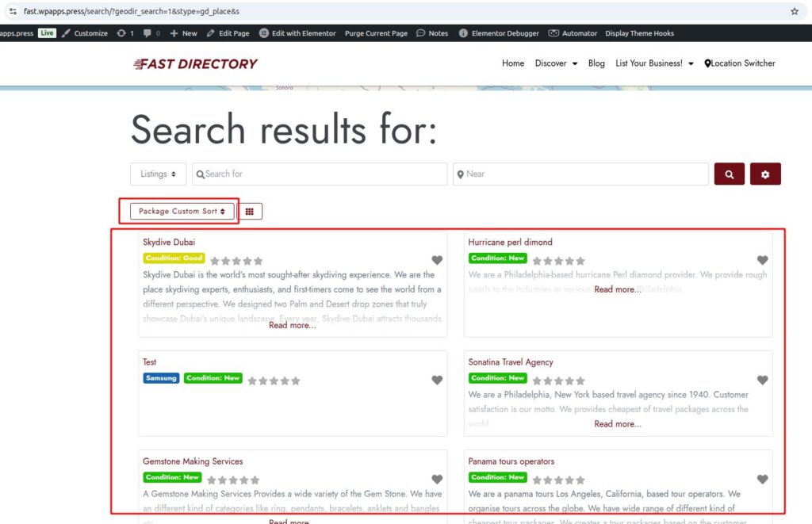Click the Search for input field
This screenshot has height=524, width=812.
point(320,174)
